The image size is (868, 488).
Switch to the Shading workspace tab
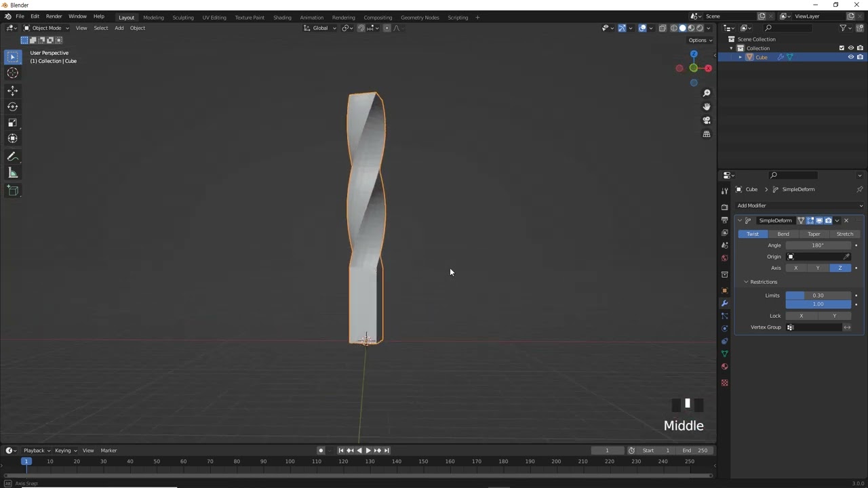point(282,17)
